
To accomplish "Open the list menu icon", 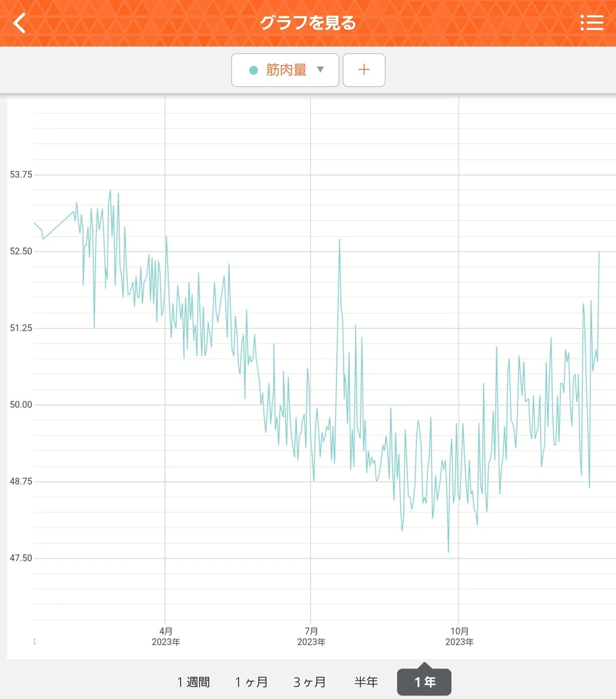I will [592, 23].
